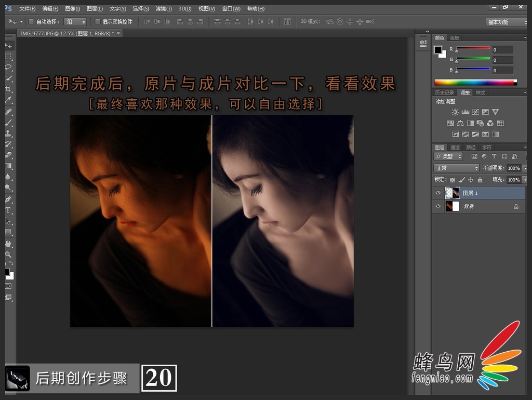
Task: Open the 组 auto-select dropdown
Action: [x=75, y=22]
